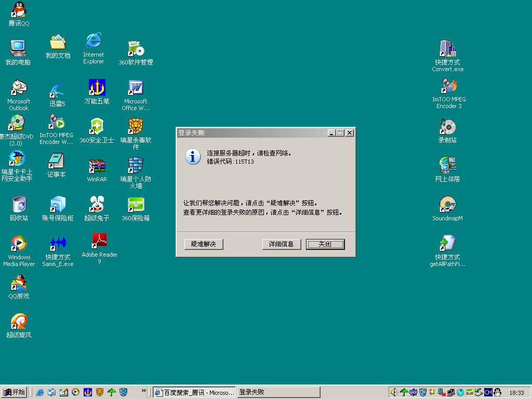
Task: Close the 登录失败 dialog with the X button
Action: (x=350, y=133)
